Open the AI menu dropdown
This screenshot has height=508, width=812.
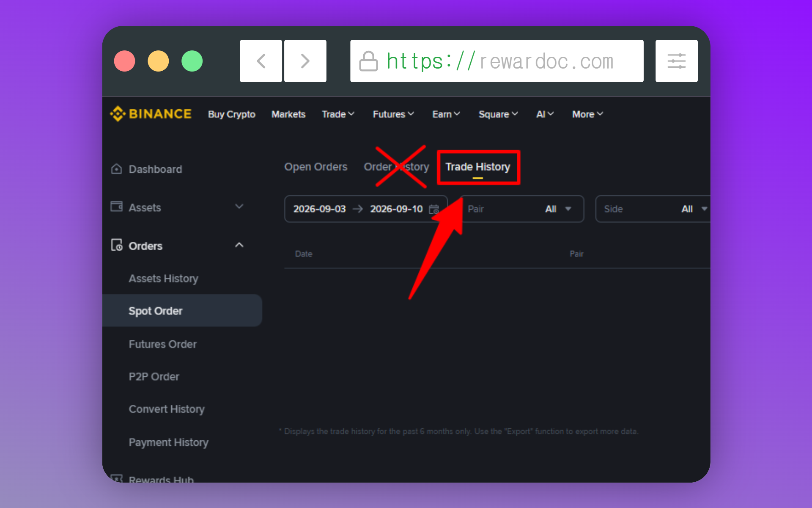pyautogui.click(x=545, y=114)
